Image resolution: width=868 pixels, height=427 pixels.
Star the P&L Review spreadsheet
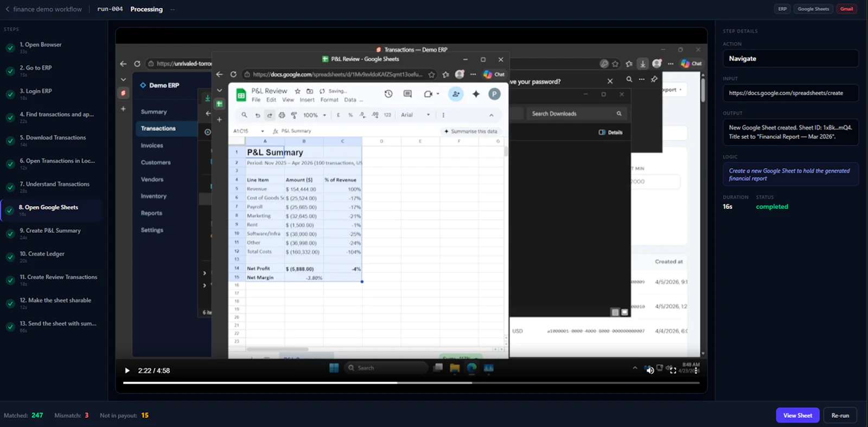(x=297, y=91)
